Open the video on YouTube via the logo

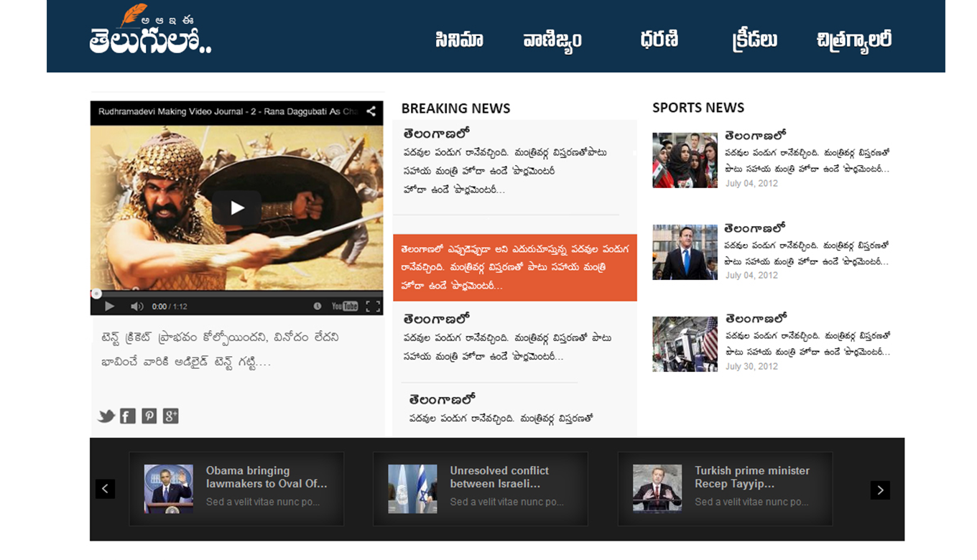345,307
